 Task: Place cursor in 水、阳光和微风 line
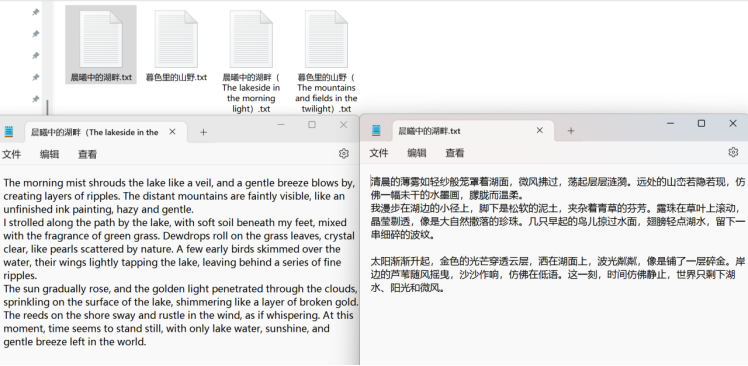point(408,288)
